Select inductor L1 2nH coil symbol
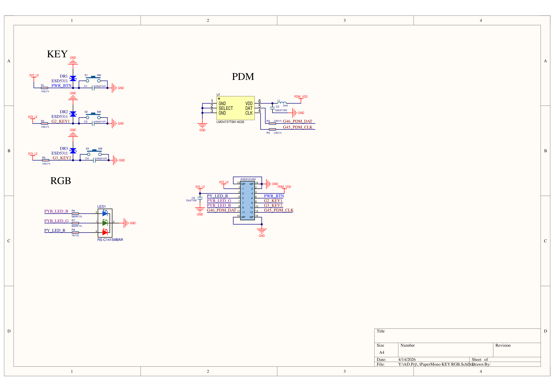Viewport: 555px width, 392px height. click(282, 103)
